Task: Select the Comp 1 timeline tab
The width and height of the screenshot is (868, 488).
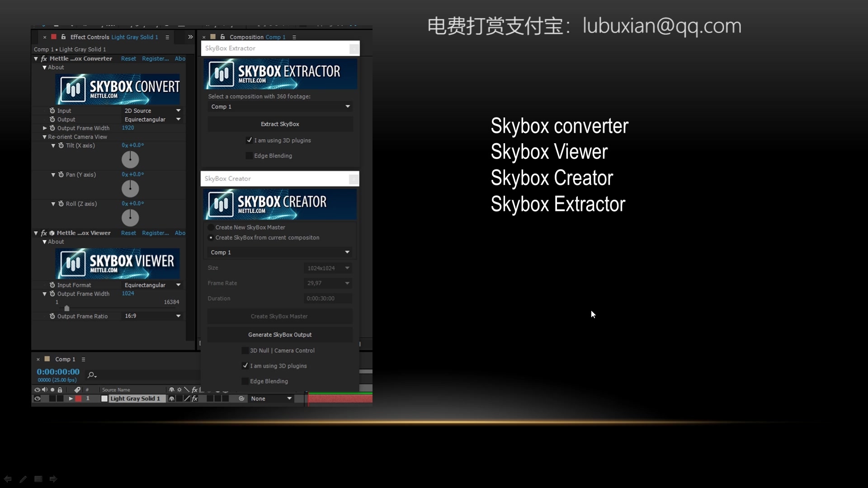Action: click(x=65, y=359)
